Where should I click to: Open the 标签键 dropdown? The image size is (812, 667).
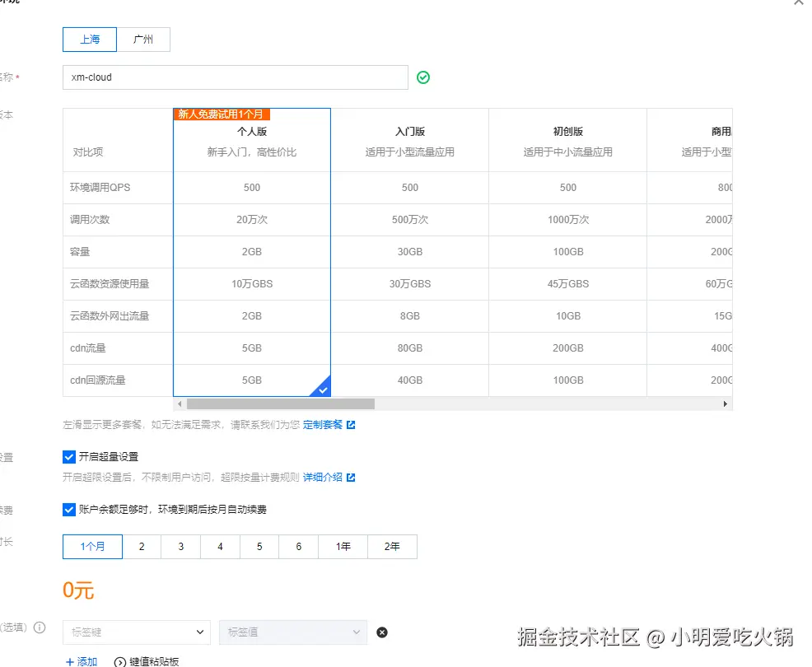(137, 632)
